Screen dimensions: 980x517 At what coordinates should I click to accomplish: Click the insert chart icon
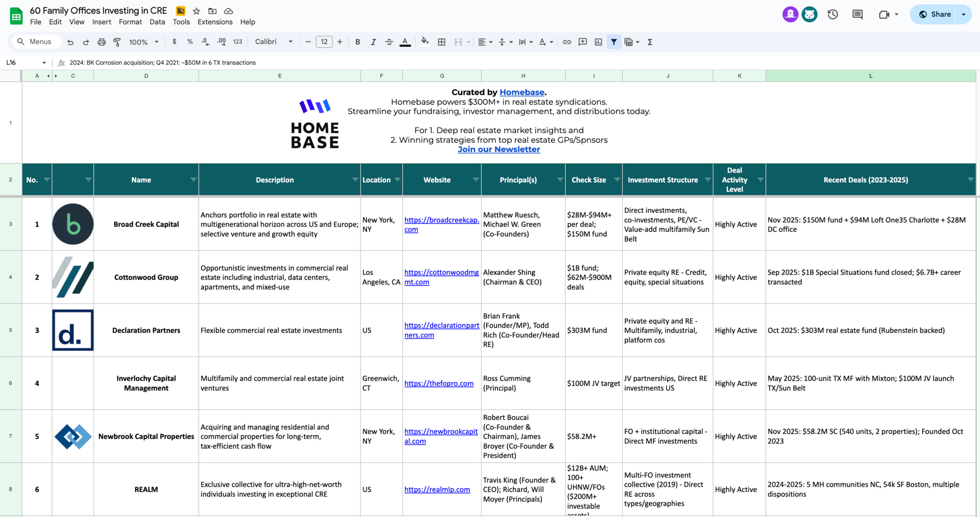[598, 42]
